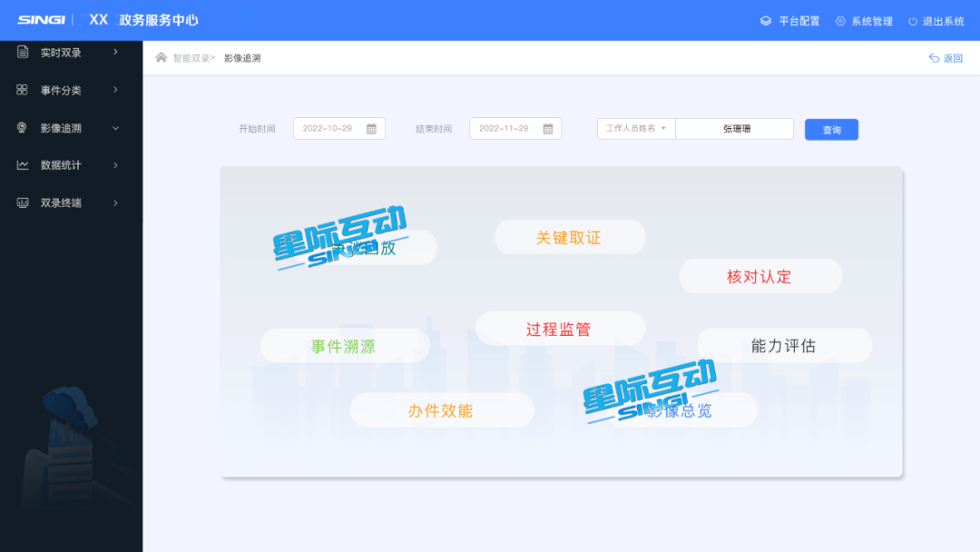Open the 办件效能 tag
This screenshot has width=980, height=552.
pyautogui.click(x=441, y=410)
